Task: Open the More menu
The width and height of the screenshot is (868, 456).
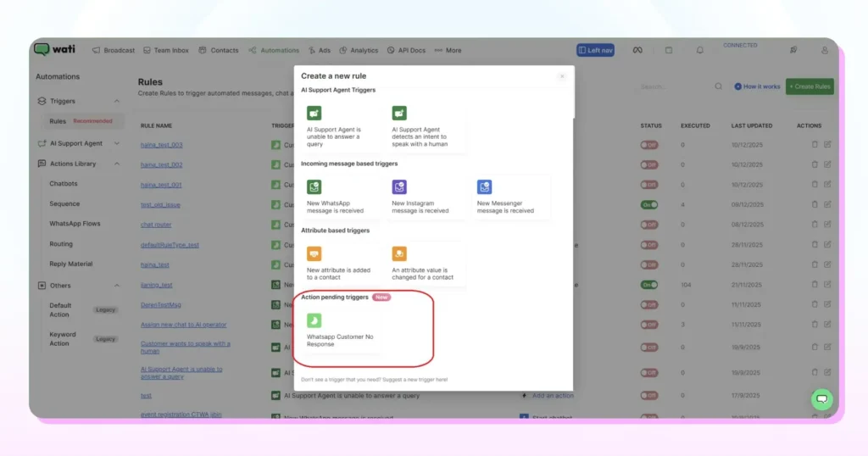Action: [448, 50]
